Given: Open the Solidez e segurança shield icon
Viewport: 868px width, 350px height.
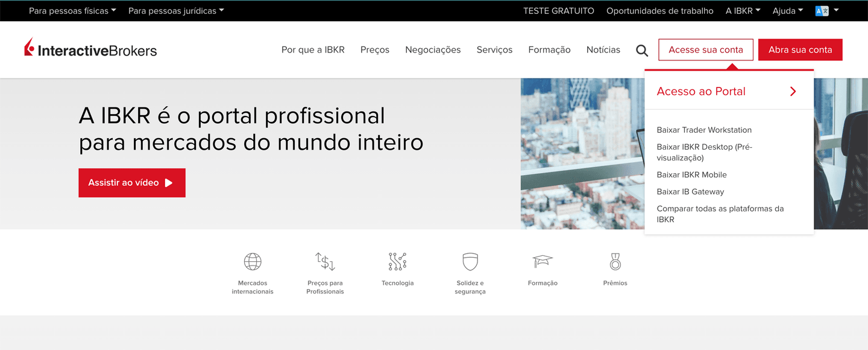Looking at the screenshot, I should (x=470, y=262).
